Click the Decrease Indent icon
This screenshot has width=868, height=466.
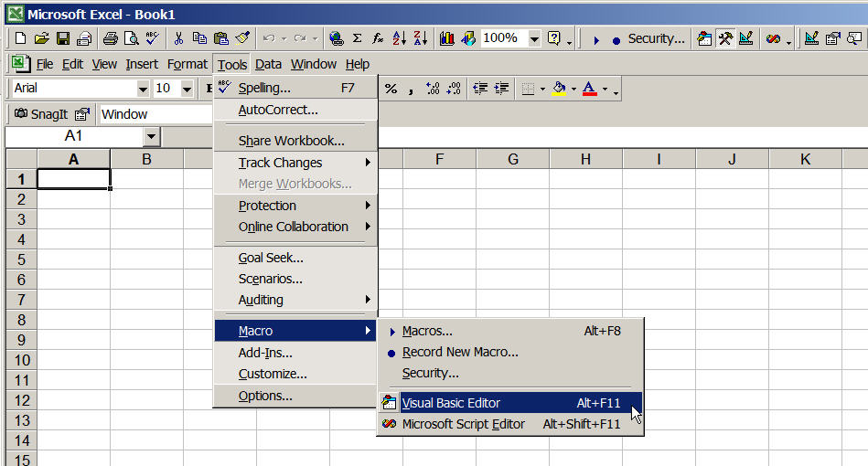(480, 89)
